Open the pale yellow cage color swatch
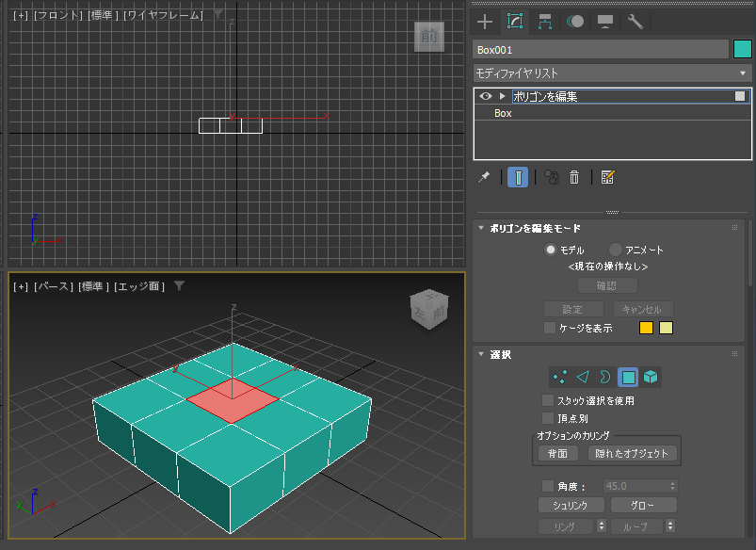This screenshot has width=756, height=550. click(666, 328)
